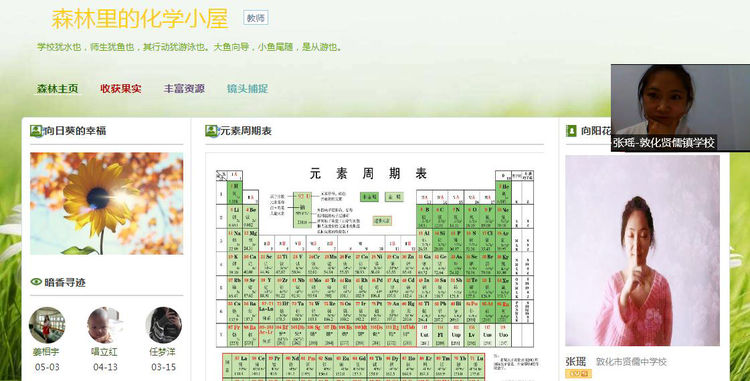Open the pink sweater profile photo
Image resolution: width=750 pixels, height=381 pixels.
(x=642, y=250)
